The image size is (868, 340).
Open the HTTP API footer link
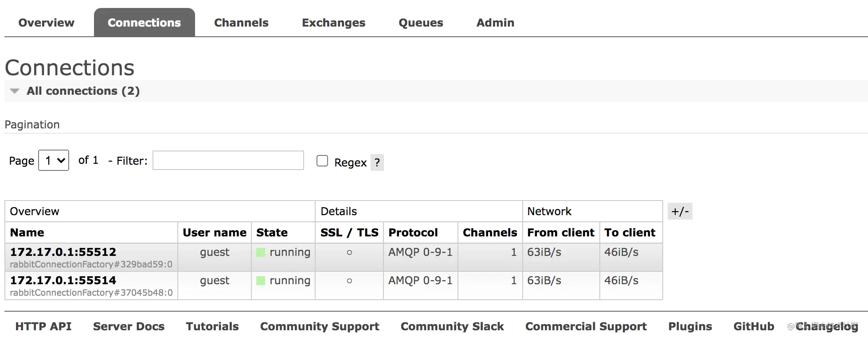click(x=43, y=326)
